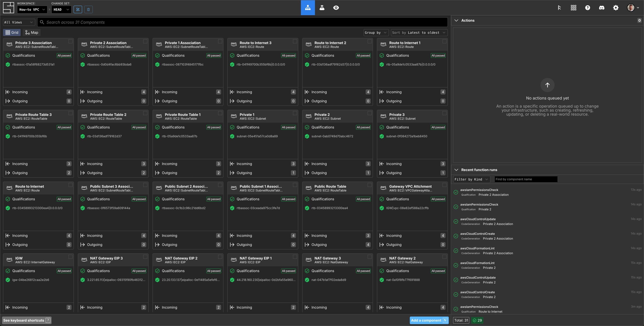Click Incoming arrow icon on Route to Internet 3
Screen dimensions: 644x326
(x=232, y=92)
